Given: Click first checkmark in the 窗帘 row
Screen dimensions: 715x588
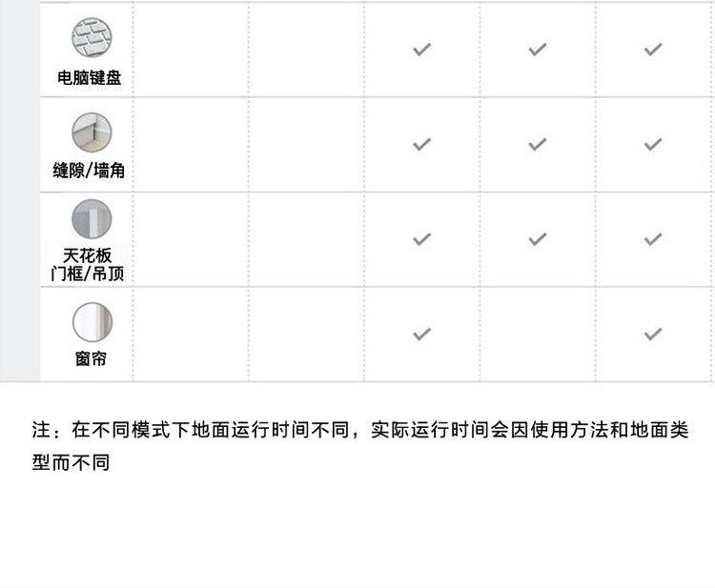Looking at the screenshot, I should coord(421,335).
